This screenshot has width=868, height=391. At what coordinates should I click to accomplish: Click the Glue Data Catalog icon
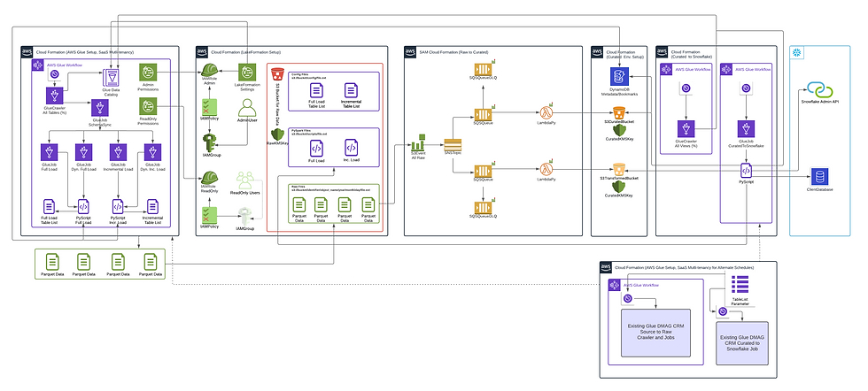112,78
